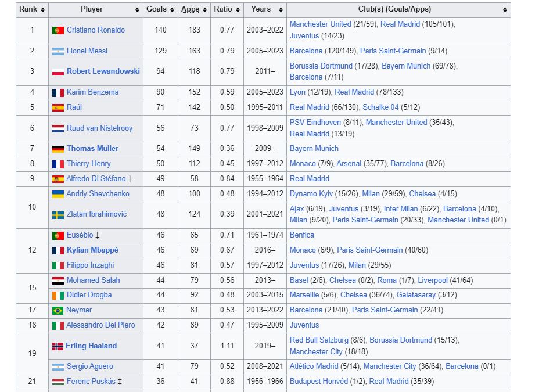Click Sweden flag beside Zlatan Ibrahimović
The width and height of the screenshot is (546, 392).
pyautogui.click(x=58, y=215)
